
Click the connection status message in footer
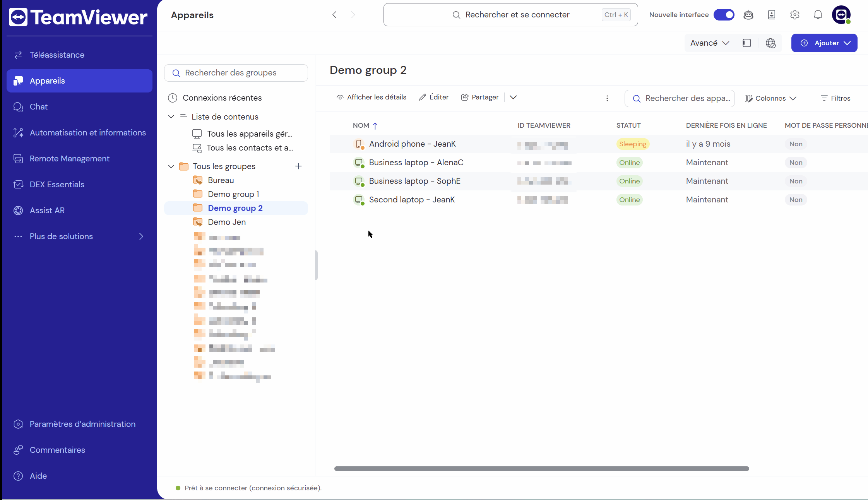pyautogui.click(x=253, y=488)
